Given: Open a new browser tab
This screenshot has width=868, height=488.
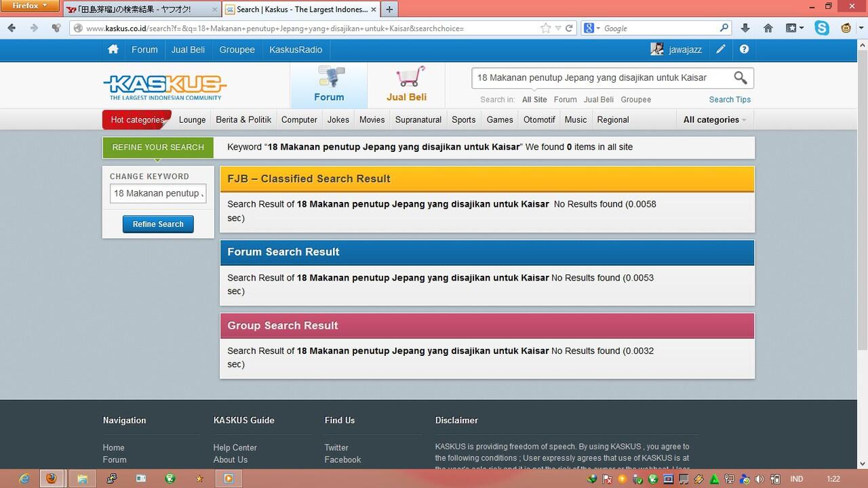Looking at the screenshot, I should click(x=389, y=9).
